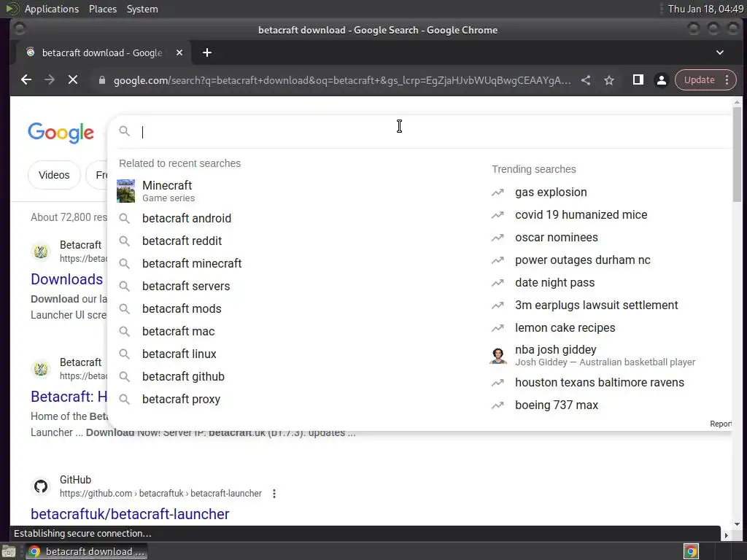The height and width of the screenshot is (560, 747).
Task: Select trending houston texans baltimore ravens
Action: (x=600, y=382)
